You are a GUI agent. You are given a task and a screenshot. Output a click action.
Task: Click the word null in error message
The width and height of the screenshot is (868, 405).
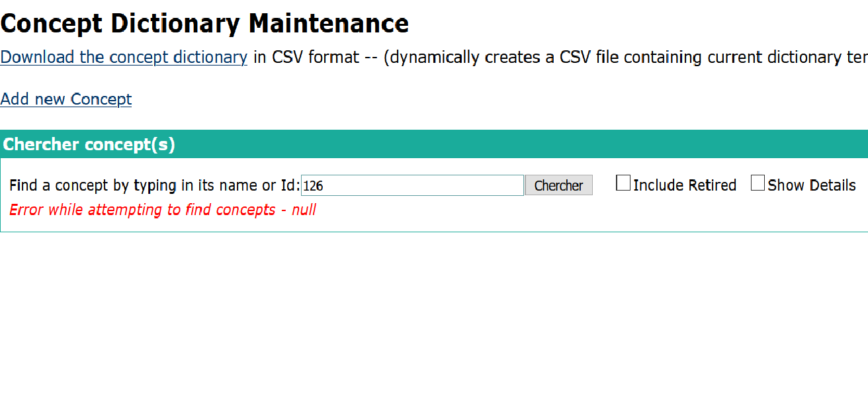[304, 210]
